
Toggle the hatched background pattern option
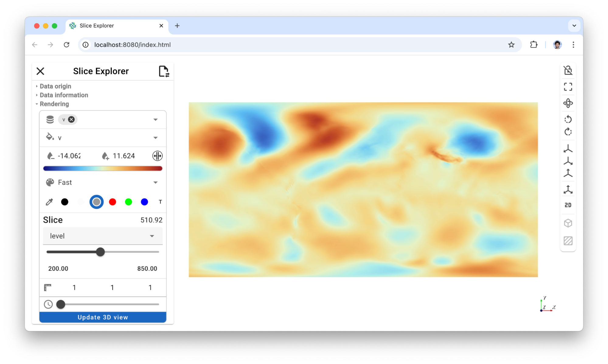tap(568, 241)
